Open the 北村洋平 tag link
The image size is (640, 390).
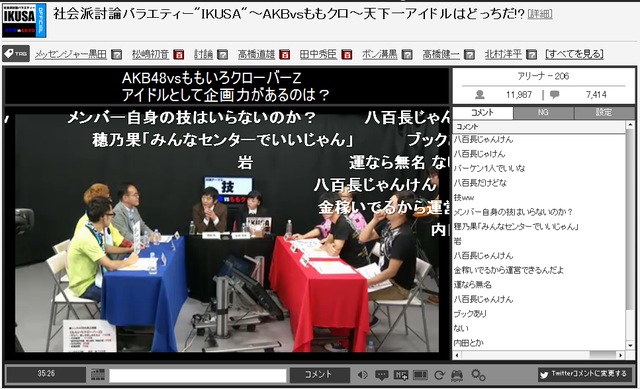503,54
